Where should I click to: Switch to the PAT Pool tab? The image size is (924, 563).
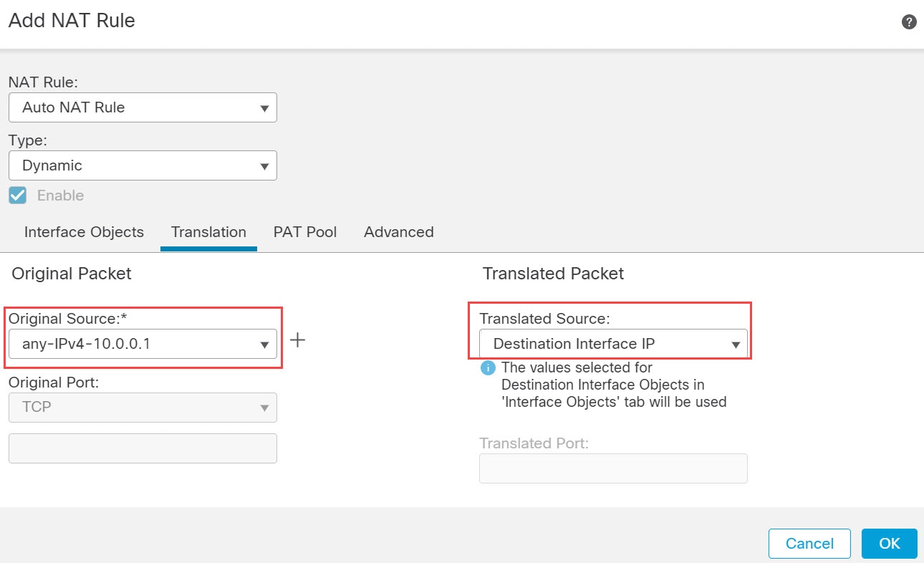click(305, 232)
